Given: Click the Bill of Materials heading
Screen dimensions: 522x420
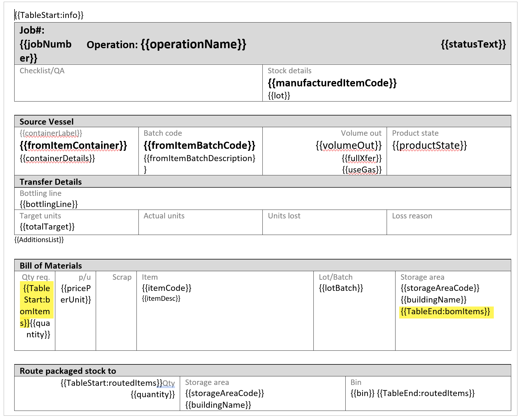Looking at the screenshot, I should click(x=51, y=266).
